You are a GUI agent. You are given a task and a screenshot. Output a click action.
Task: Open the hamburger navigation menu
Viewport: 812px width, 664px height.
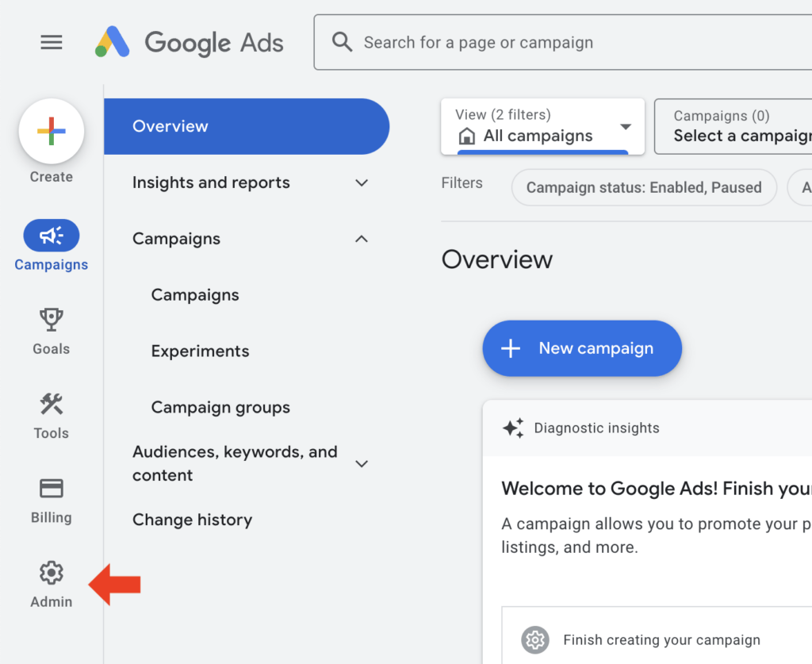point(51,42)
